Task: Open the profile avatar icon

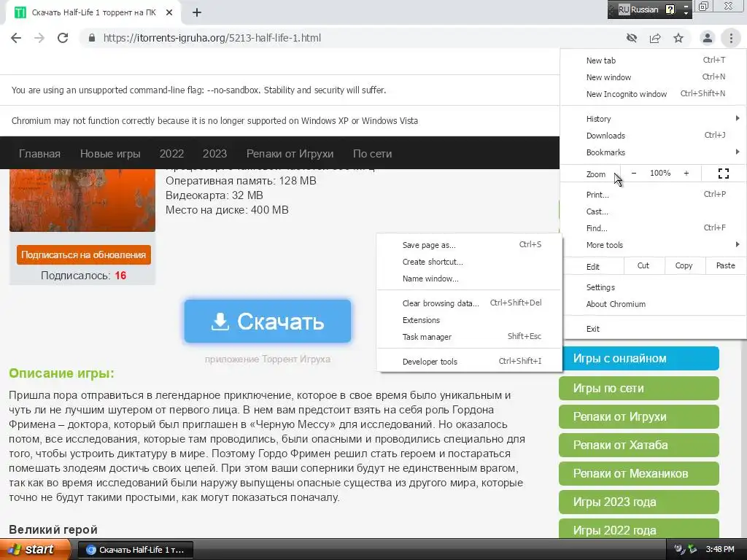Action: pyautogui.click(x=708, y=38)
